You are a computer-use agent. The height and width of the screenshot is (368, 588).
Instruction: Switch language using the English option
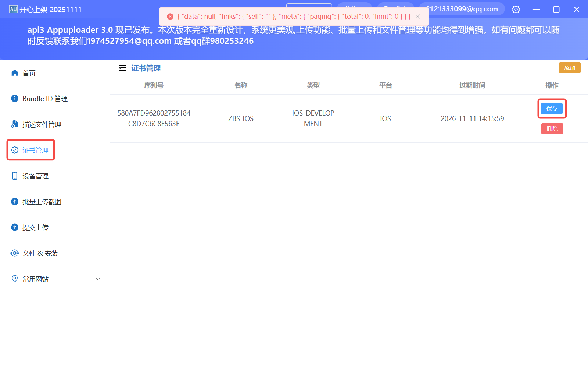click(x=395, y=9)
